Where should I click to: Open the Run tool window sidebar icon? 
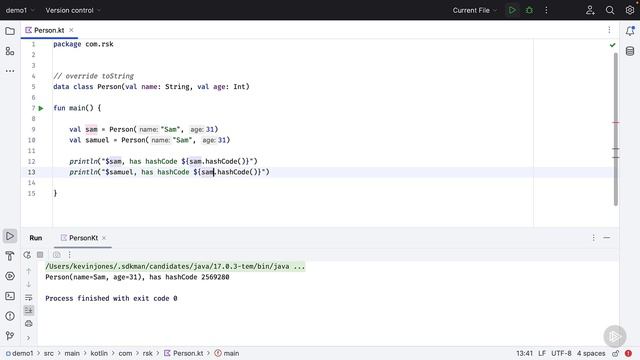coord(10,236)
